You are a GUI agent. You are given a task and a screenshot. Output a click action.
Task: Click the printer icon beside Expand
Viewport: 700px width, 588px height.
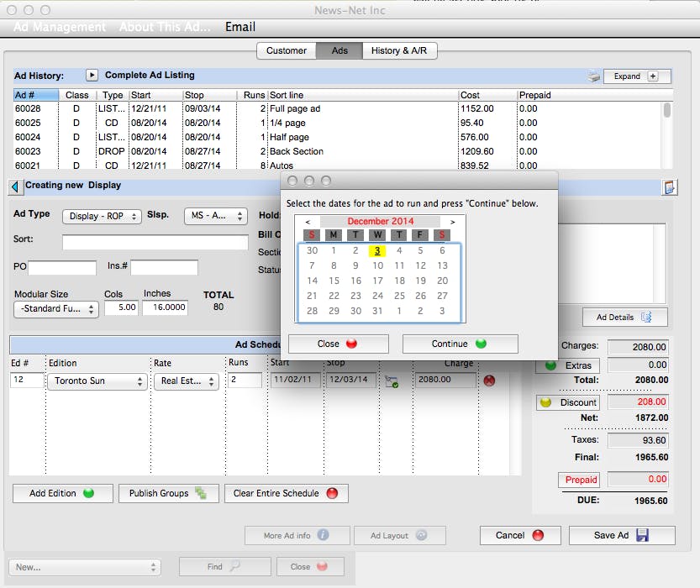click(594, 76)
